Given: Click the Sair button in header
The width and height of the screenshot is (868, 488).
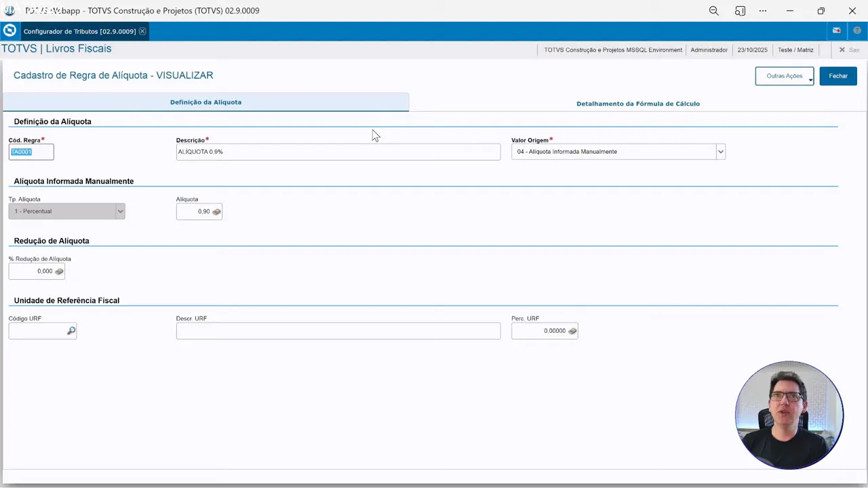Looking at the screenshot, I should (849, 50).
